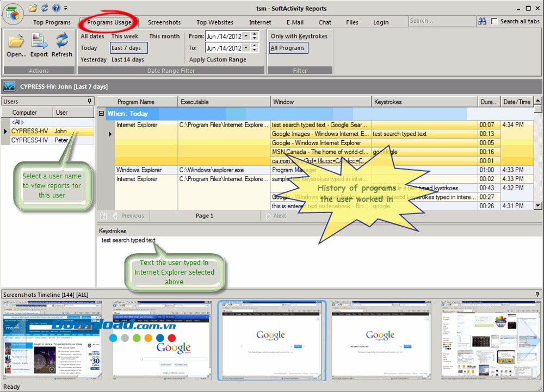Pin the Users panel with pushpin icon

[x=89, y=102]
